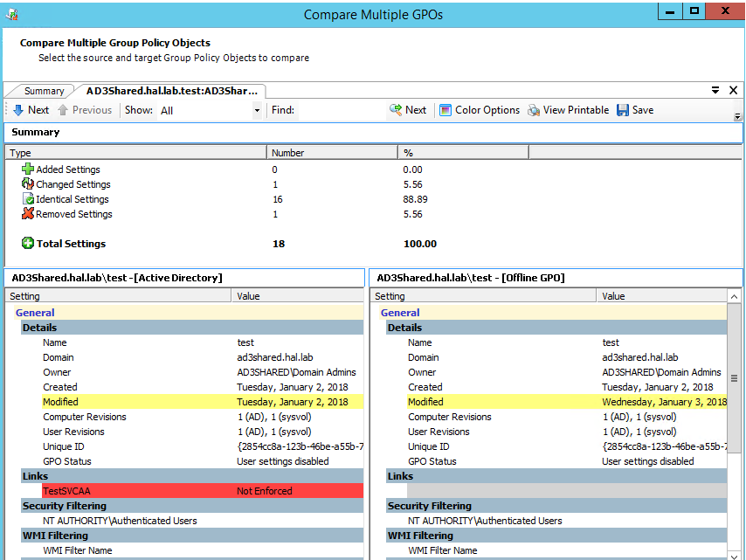Click the Added Settings plus icon

click(28, 169)
